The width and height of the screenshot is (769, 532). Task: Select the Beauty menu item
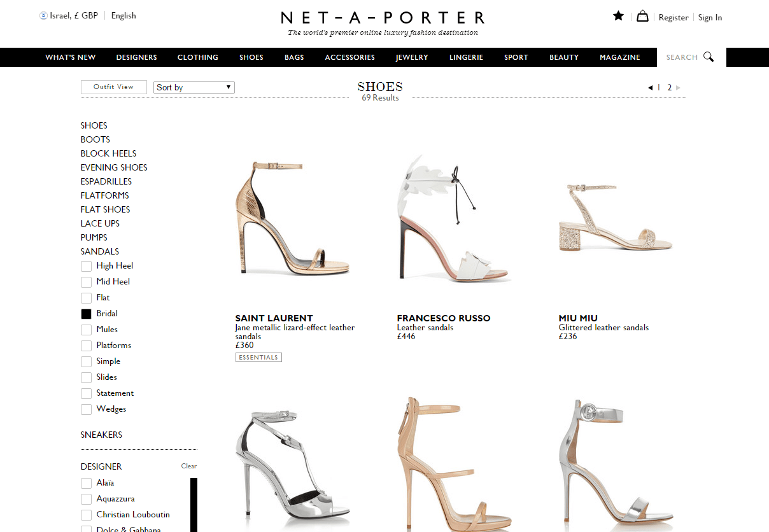[563, 57]
